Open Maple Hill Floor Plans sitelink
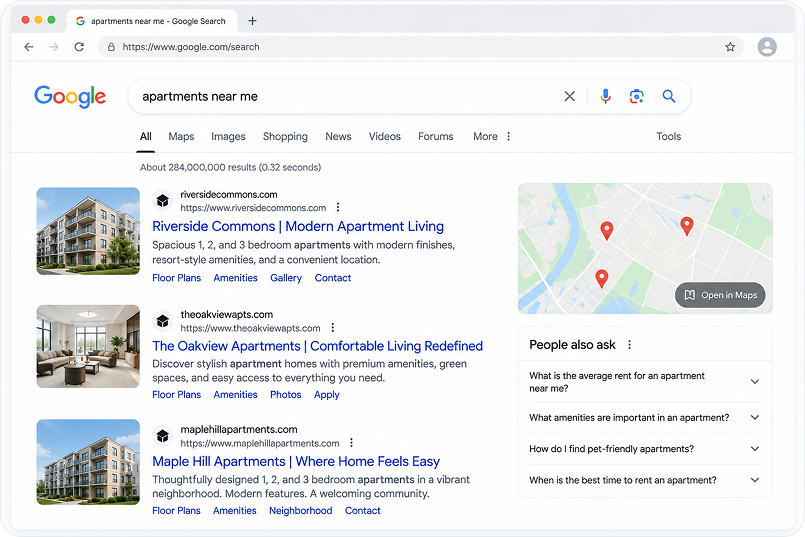Screen dimensions: 805x537 (176, 511)
